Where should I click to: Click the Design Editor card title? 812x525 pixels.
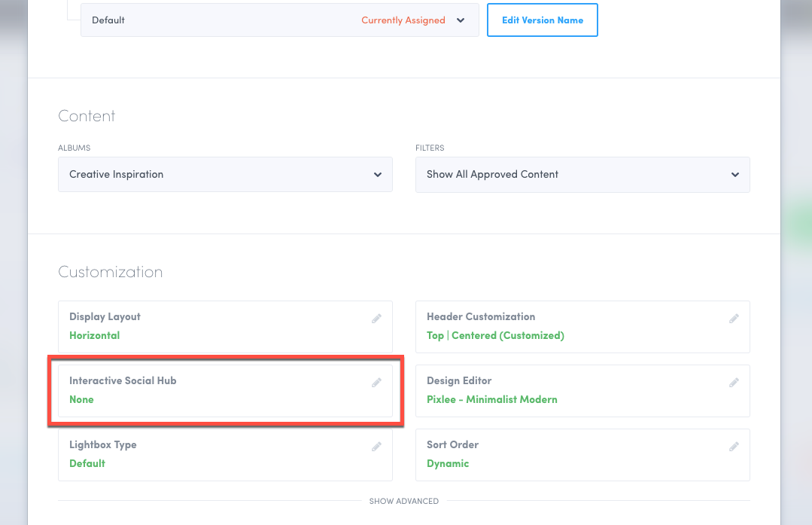(459, 380)
